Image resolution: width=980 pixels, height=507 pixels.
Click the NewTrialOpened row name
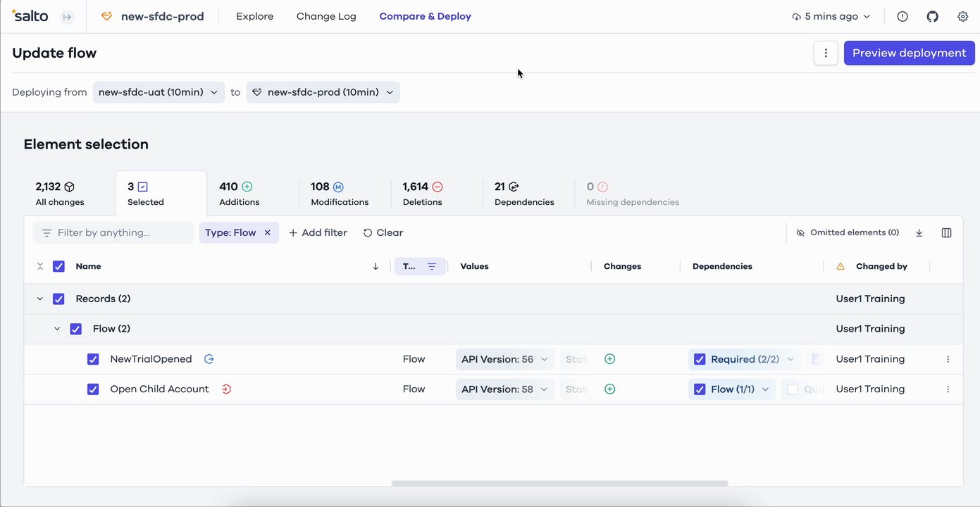(x=151, y=359)
